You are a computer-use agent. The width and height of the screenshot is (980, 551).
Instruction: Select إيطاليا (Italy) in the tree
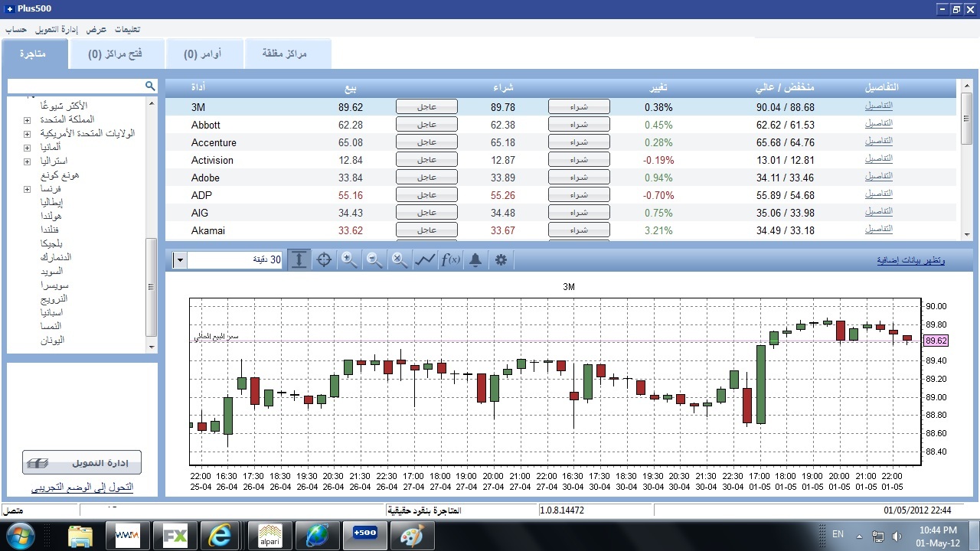coord(52,203)
